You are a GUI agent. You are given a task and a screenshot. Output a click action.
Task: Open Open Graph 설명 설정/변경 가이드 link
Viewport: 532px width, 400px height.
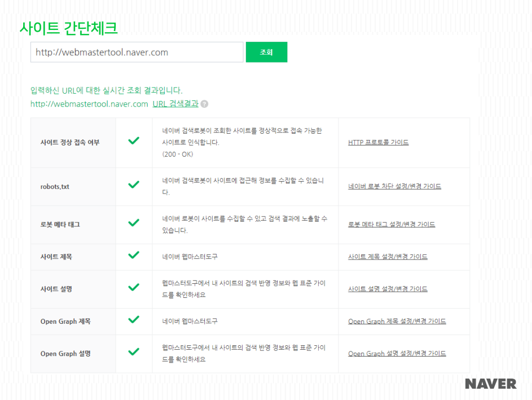pyautogui.click(x=397, y=354)
